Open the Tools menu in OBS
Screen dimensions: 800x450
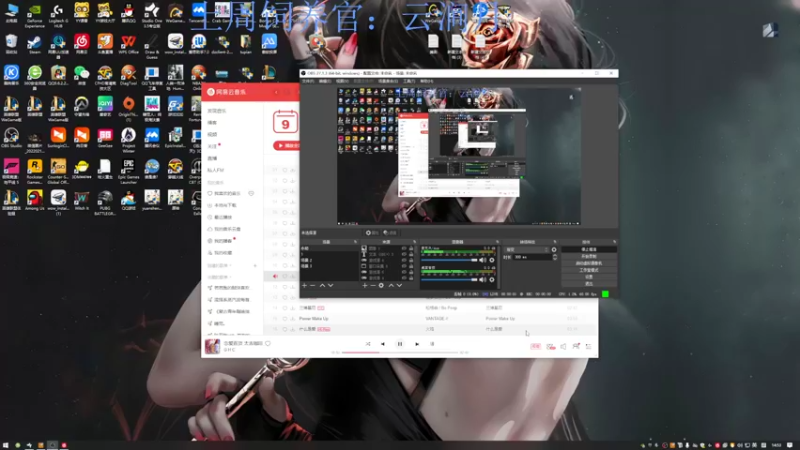pyautogui.click(x=409, y=81)
